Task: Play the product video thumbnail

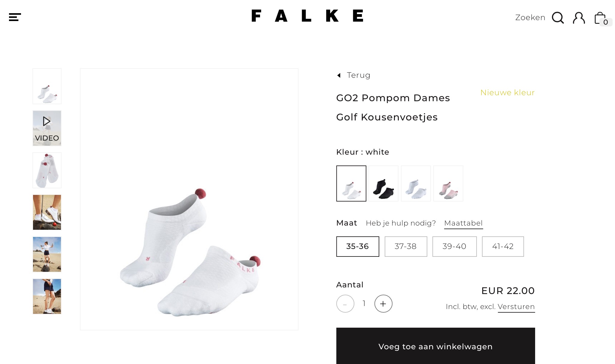Action: pyautogui.click(x=47, y=128)
